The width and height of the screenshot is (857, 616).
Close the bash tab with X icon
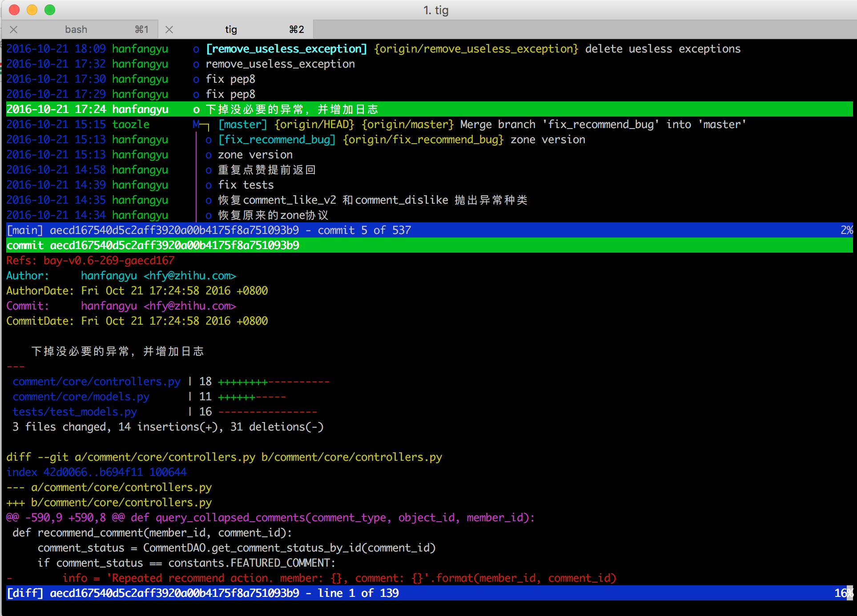pos(14,29)
